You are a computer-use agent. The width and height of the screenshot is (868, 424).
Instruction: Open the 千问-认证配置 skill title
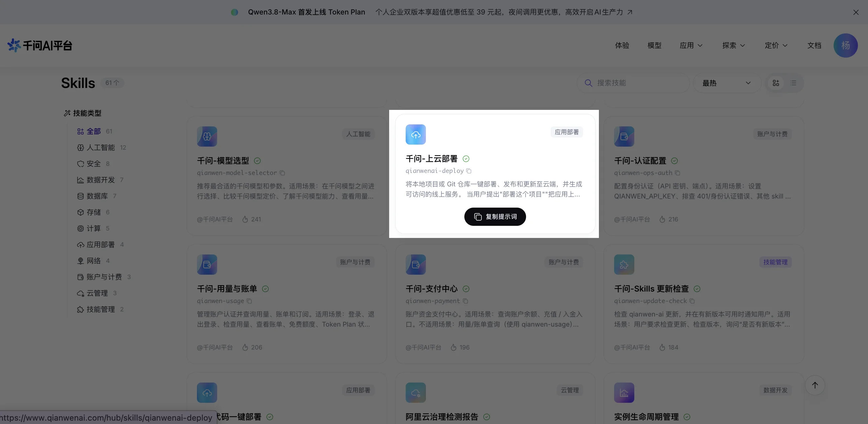point(640,161)
